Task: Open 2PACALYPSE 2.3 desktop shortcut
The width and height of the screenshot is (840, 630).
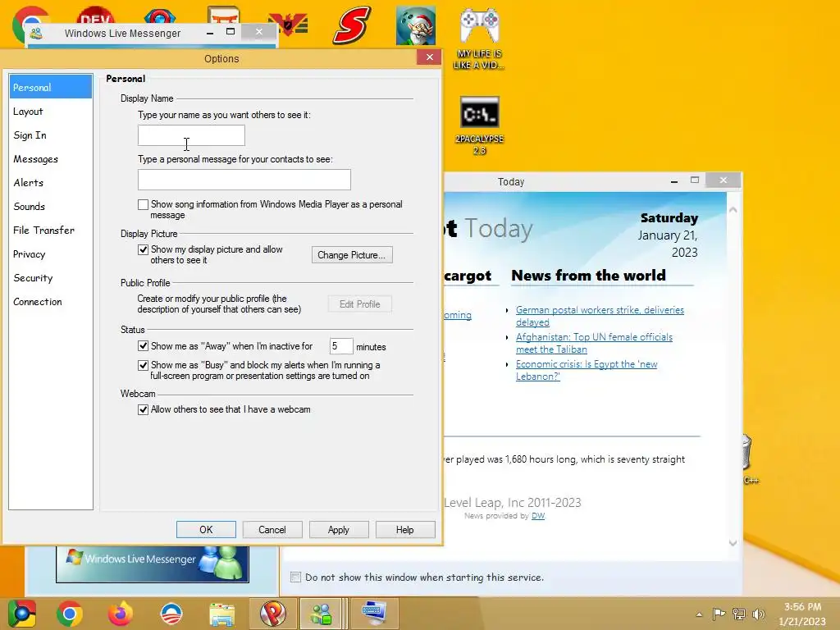Action: click(x=479, y=126)
